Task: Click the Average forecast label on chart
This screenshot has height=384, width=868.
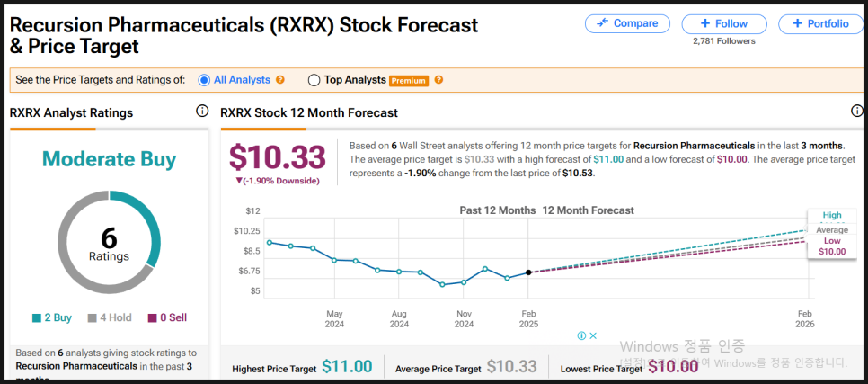Action: click(831, 230)
